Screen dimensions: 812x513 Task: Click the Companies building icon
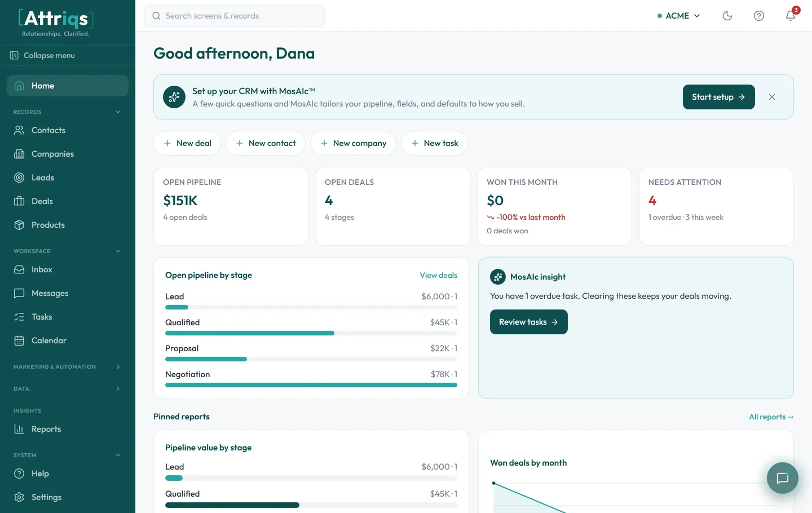click(19, 154)
